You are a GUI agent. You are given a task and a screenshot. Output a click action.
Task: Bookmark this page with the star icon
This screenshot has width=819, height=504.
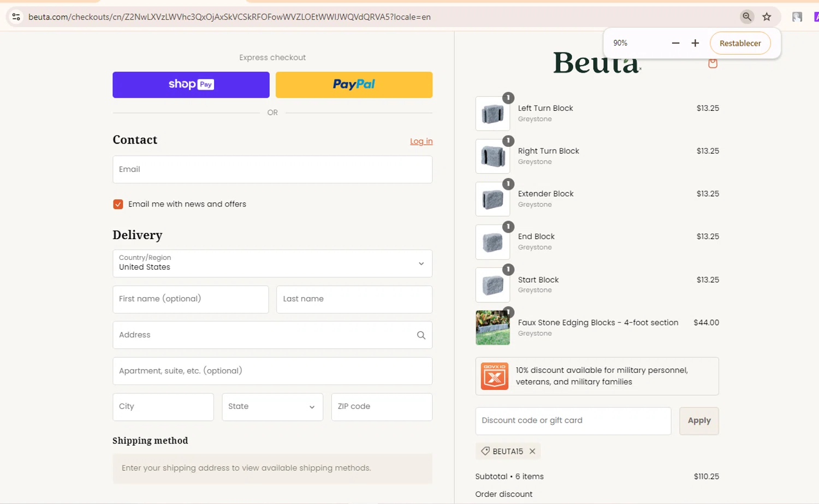pyautogui.click(x=767, y=17)
